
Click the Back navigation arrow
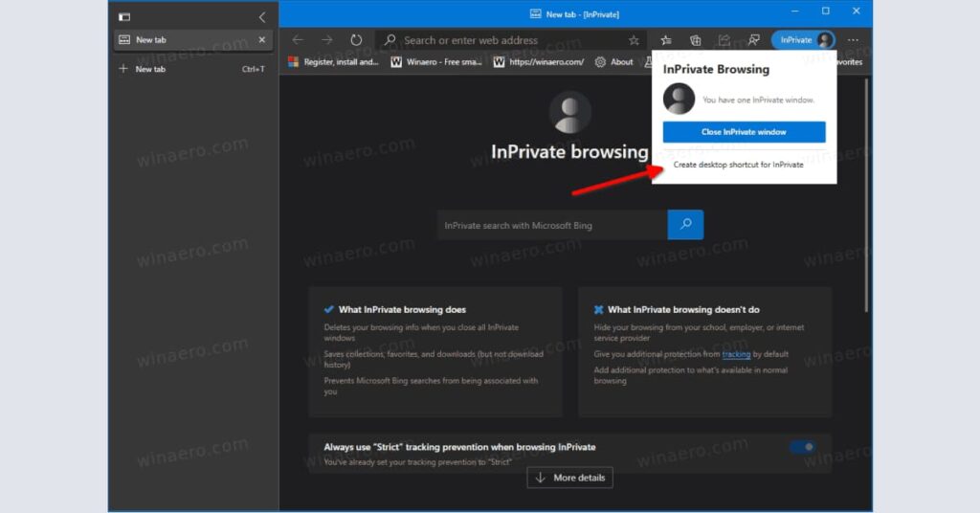coord(298,40)
